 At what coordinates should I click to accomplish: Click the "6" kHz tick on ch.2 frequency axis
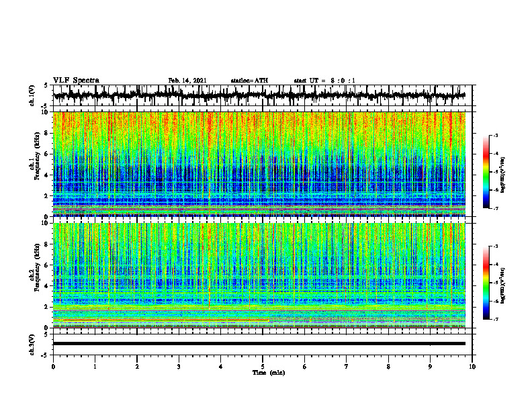[46, 265]
